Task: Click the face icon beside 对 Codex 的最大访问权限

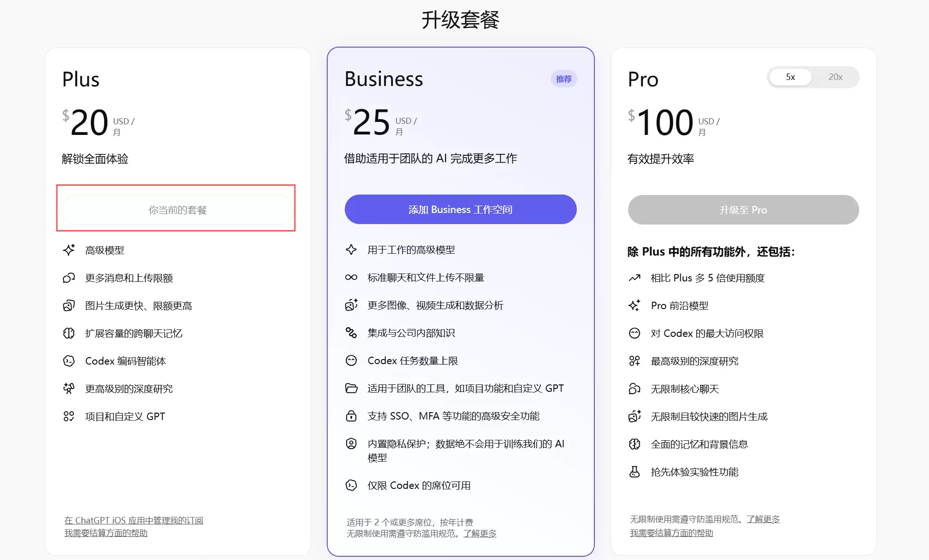Action: point(635,333)
